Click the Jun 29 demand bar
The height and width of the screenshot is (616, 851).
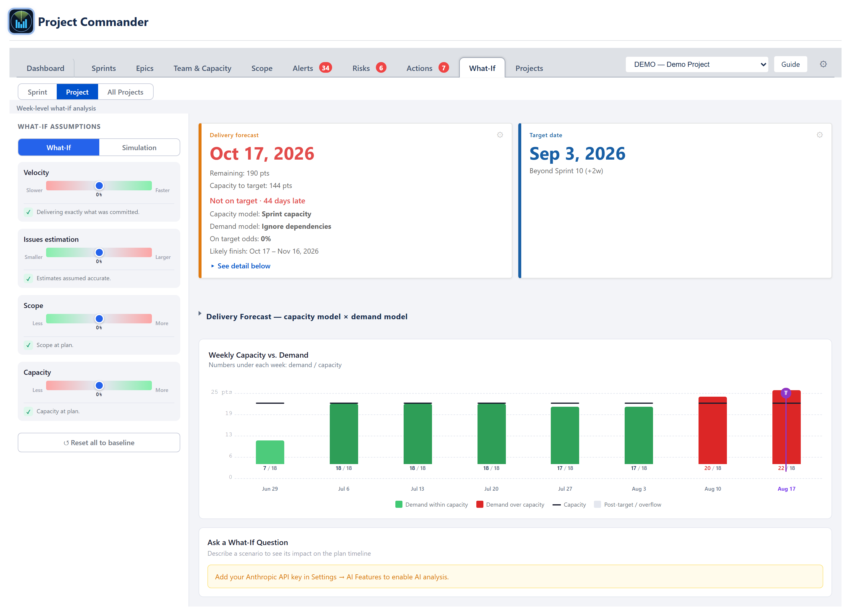click(x=270, y=452)
